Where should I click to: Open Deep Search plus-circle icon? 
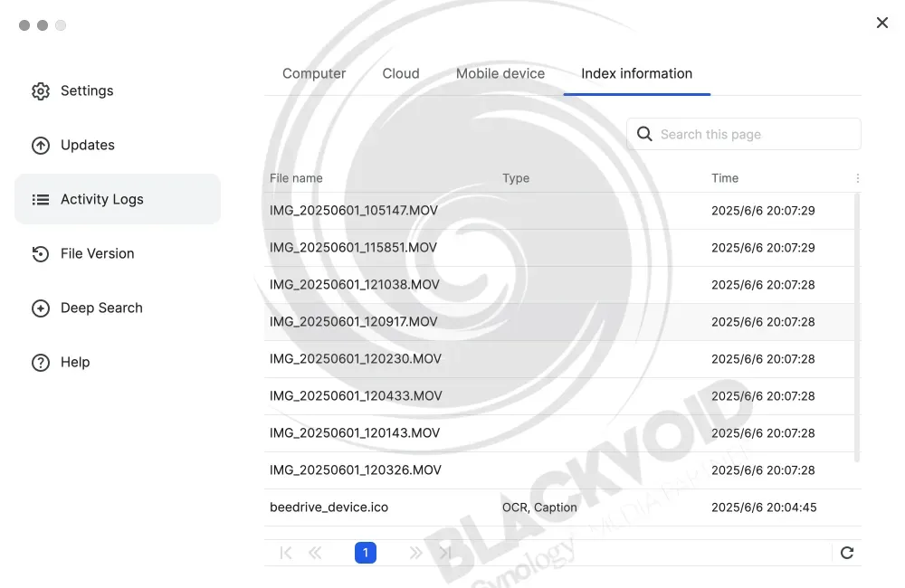(41, 308)
